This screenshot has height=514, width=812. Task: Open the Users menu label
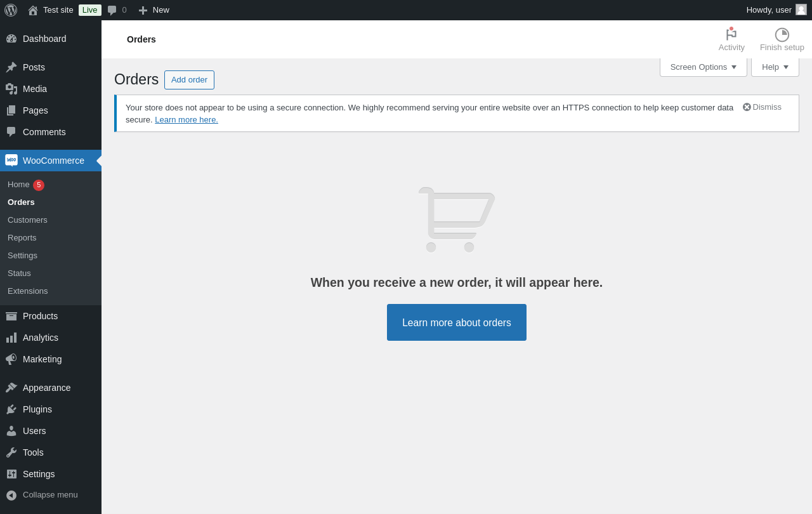[34, 431]
